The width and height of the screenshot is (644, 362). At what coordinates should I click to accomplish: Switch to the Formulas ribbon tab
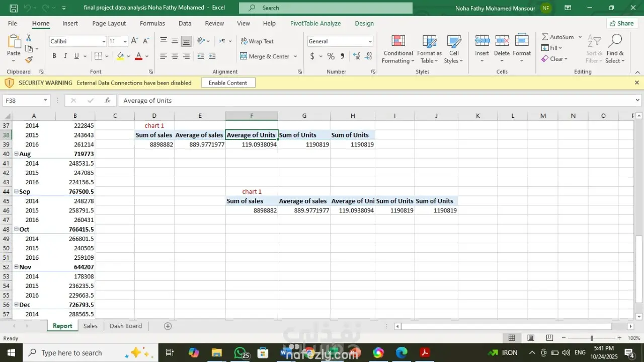(152, 23)
